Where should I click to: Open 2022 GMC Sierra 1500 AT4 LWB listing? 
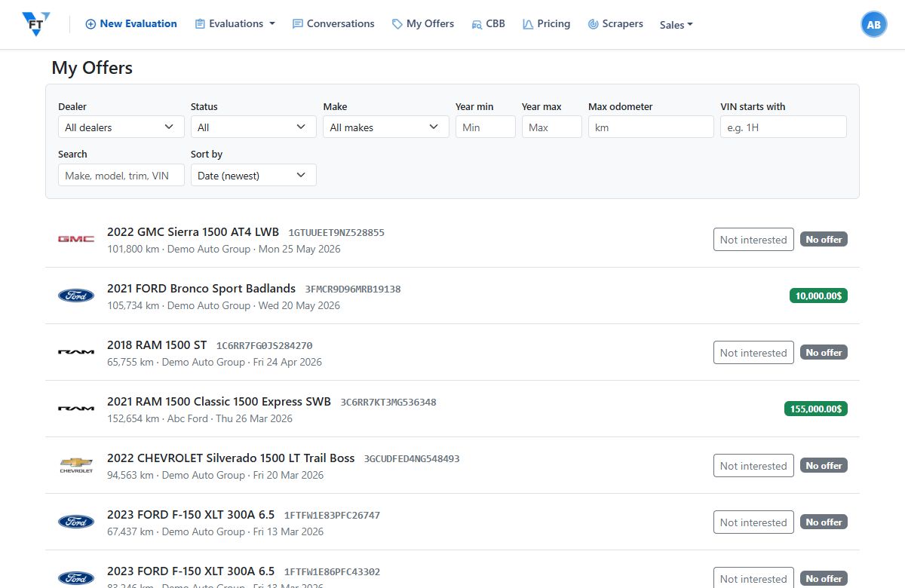(x=193, y=231)
